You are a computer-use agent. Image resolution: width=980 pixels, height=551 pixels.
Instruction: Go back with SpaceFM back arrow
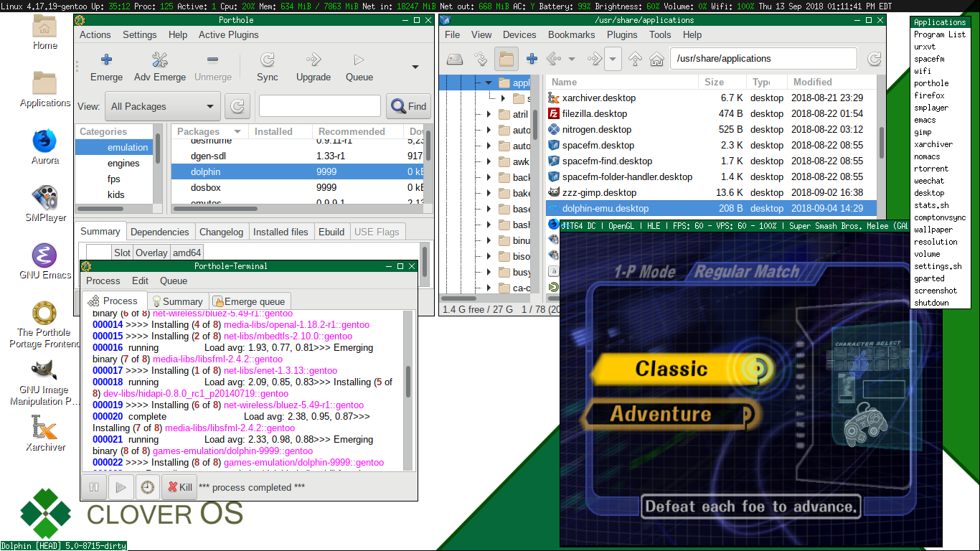[553, 59]
